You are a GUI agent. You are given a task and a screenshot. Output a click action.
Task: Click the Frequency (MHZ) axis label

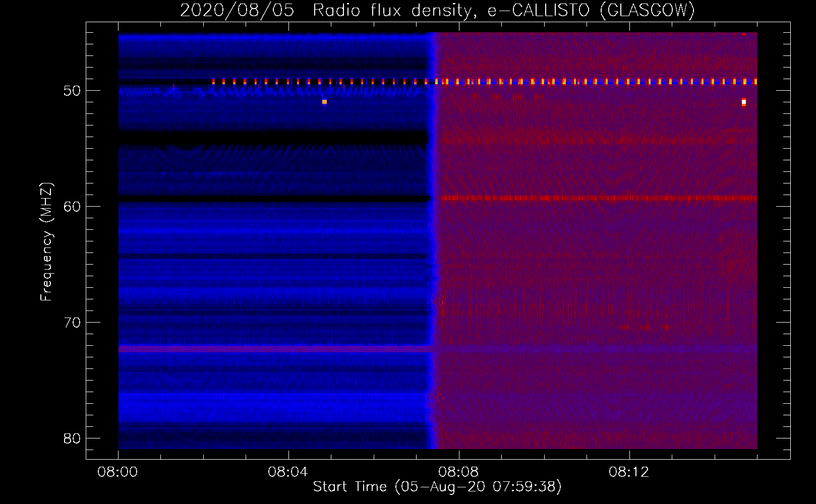pos(46,242)
